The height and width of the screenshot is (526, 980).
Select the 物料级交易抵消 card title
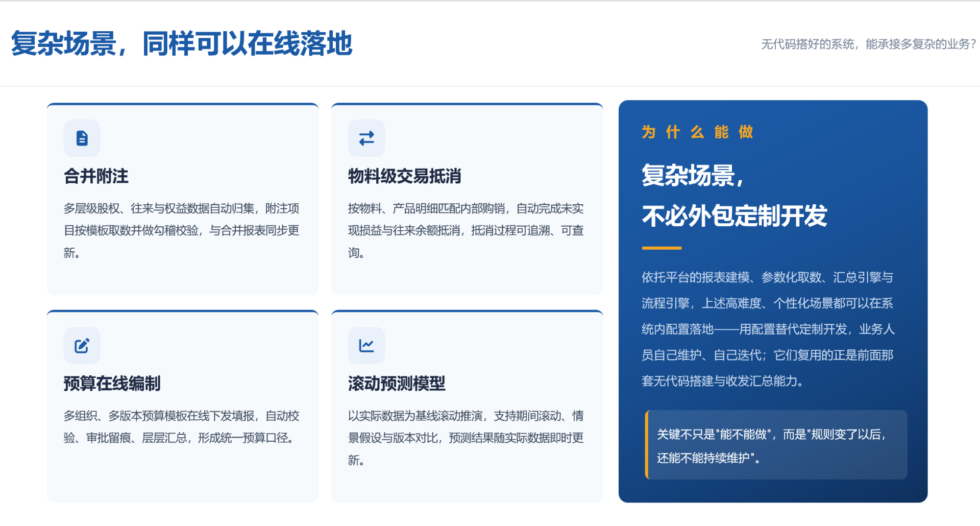pos(404,176)
